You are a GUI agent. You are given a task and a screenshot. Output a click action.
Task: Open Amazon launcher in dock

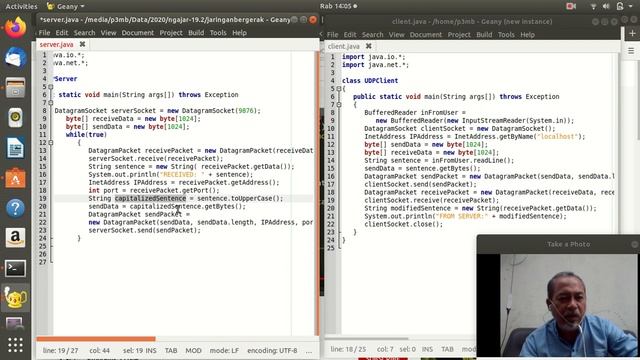(x=15, y=238)
